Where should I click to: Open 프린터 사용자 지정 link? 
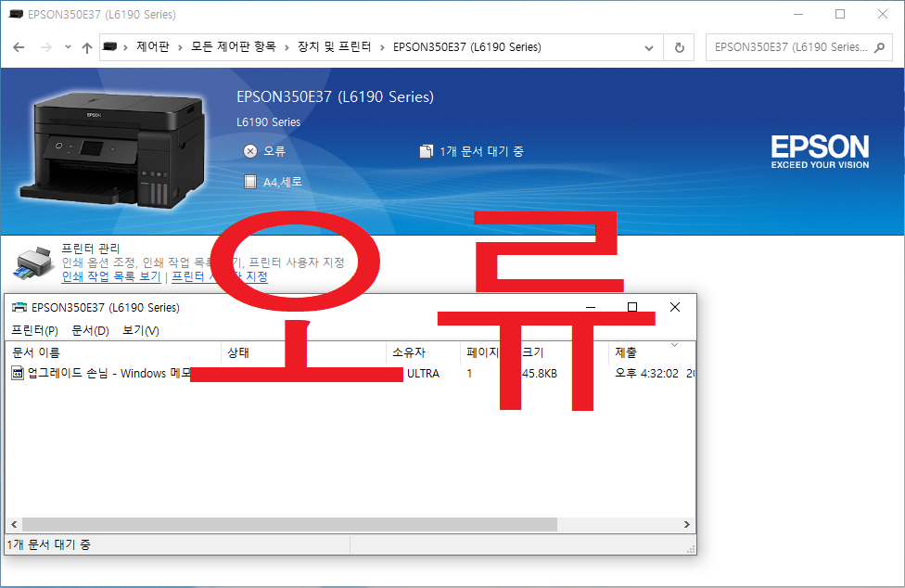click(x=220, y=276)
